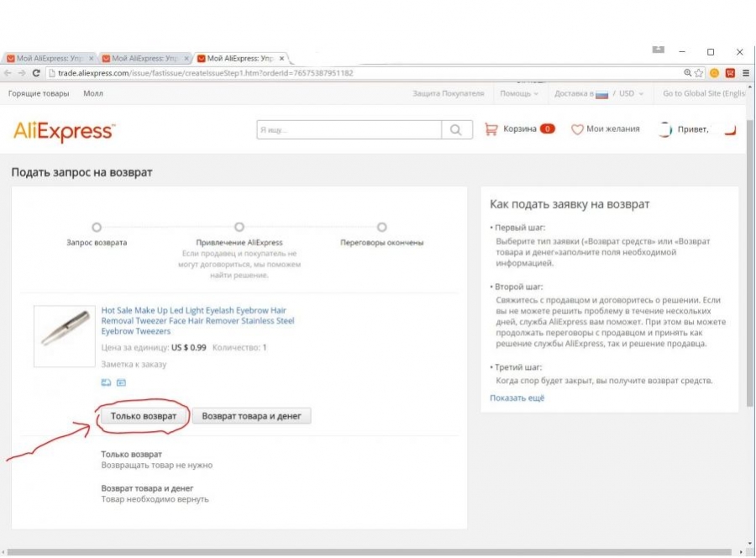Click the Количество: 1 text

coord(239,347)
